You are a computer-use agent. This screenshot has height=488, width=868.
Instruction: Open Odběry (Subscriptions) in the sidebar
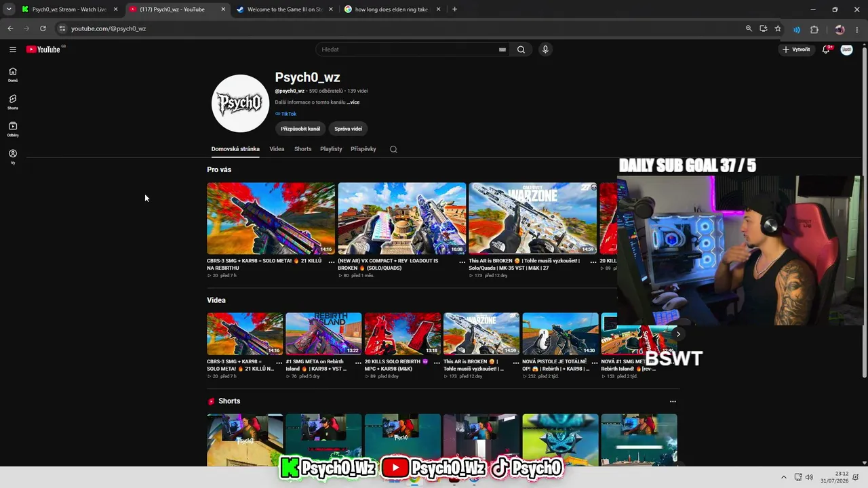click(x=13, y=129)
